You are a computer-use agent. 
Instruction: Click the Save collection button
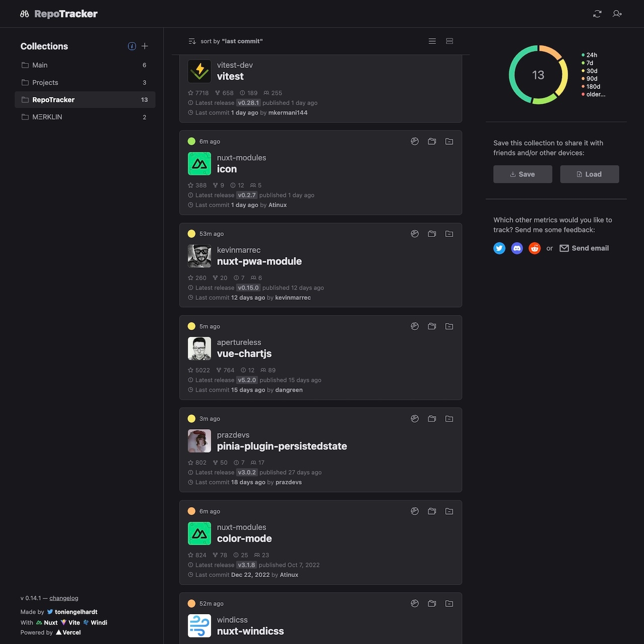point(523,174)
